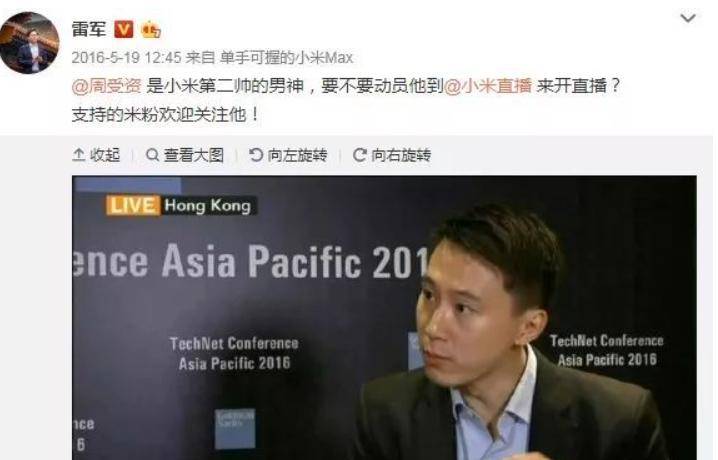Click the profile avatar thumbnail
Image resolution: width=718 pixels, height=460 pixels.
(29, 43)
